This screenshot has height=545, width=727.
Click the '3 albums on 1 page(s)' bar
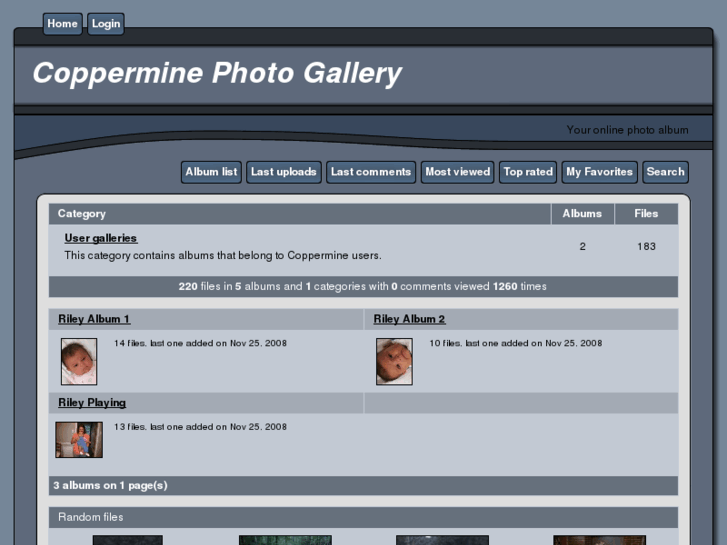363,486
